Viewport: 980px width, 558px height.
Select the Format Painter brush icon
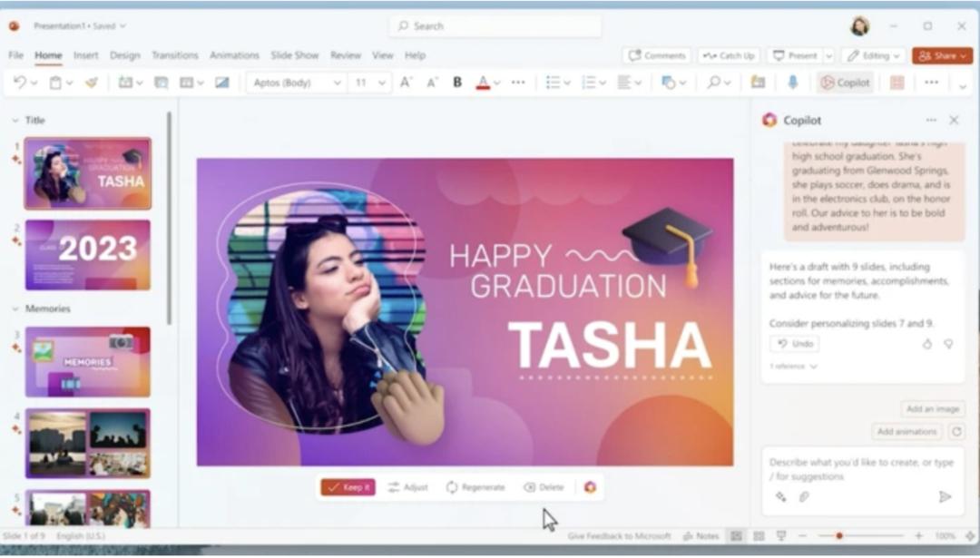(91, 83)
